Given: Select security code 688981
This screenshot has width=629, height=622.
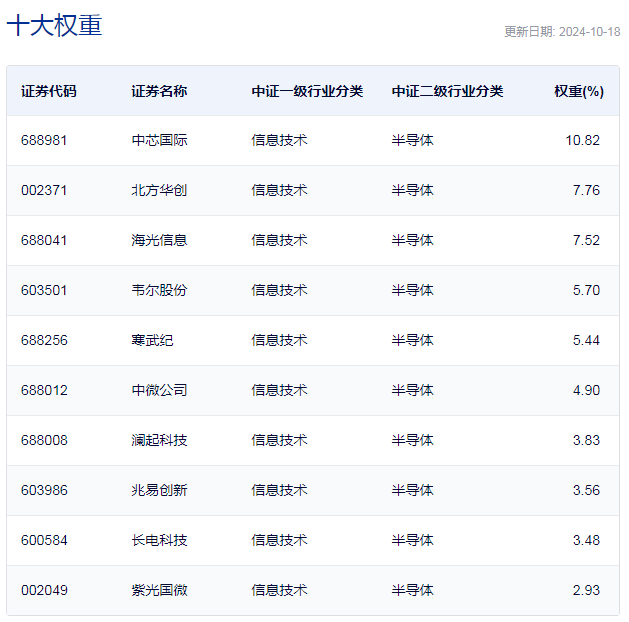Looking at the screenshot, I should coord(44,140).
